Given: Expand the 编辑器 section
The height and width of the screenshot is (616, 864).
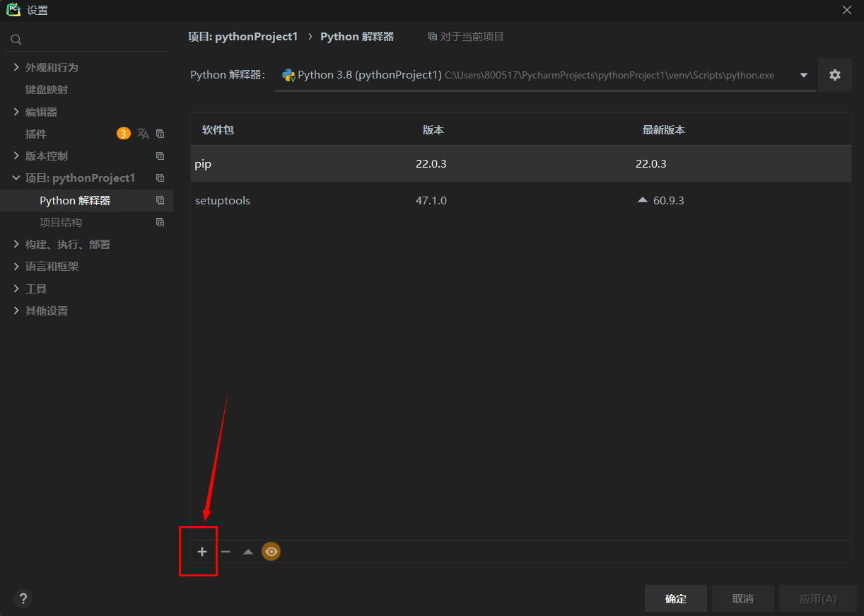Looking at the screenshot, I should (16, 112).
